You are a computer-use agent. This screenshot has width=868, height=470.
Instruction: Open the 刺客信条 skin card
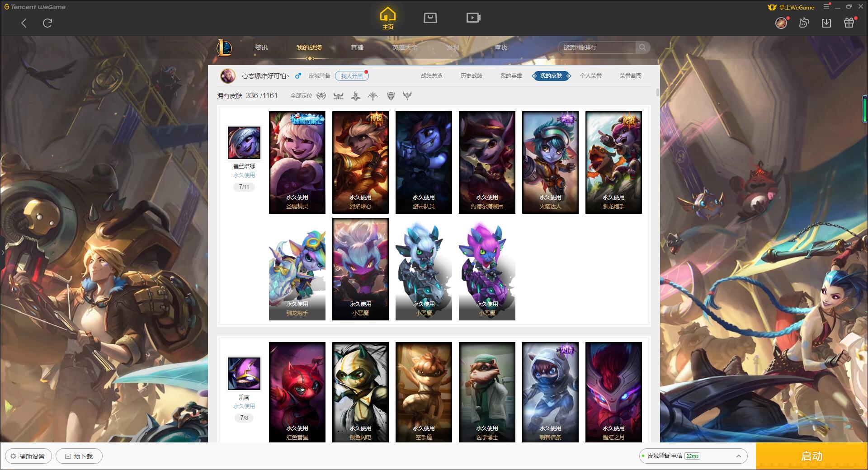point(550,392)
